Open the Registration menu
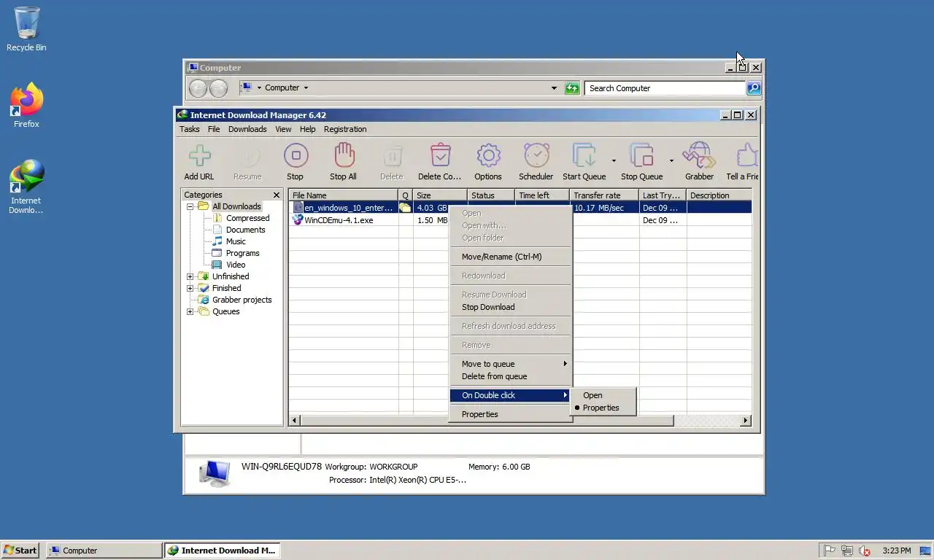This screenshot has height=560, width=934. click(345, 129)
